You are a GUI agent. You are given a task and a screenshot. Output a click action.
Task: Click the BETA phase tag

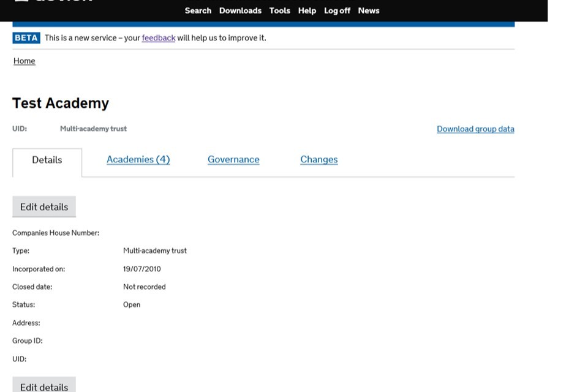(26, 38)
